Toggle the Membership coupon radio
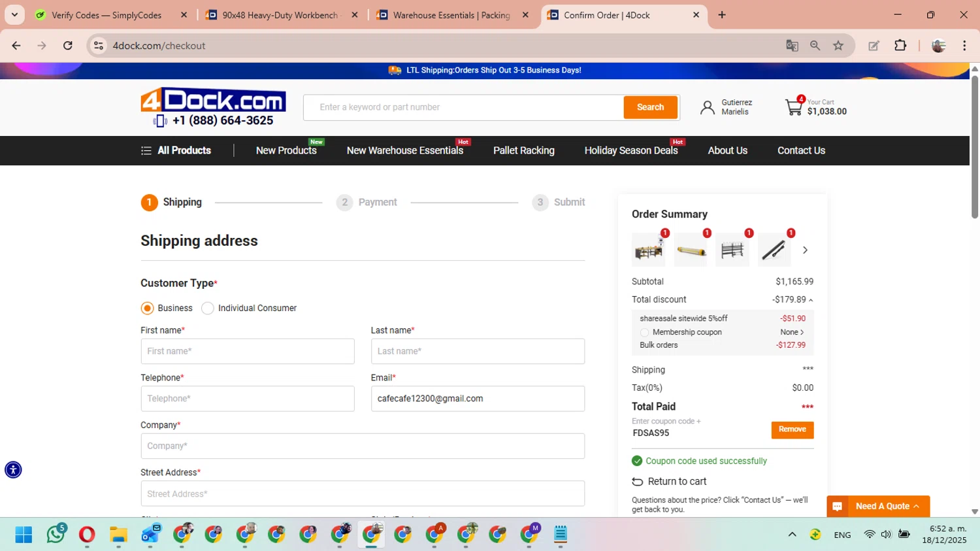This screenshot has width=980, height=551. coord(645,332)
